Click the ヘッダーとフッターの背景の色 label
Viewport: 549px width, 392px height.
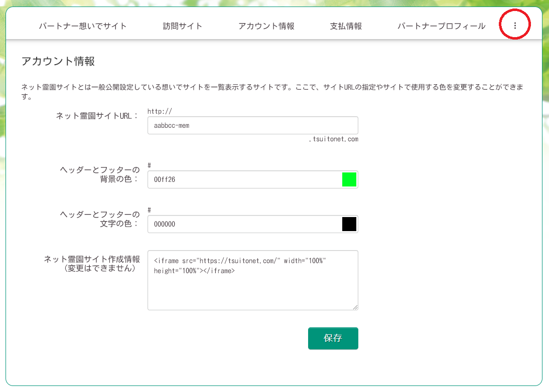point(99,174)
